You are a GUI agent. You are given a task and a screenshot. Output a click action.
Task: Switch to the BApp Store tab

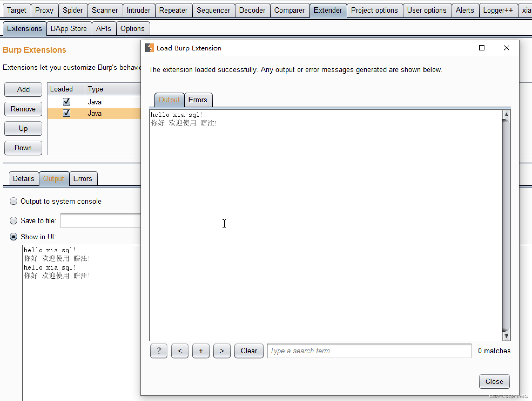69,28
